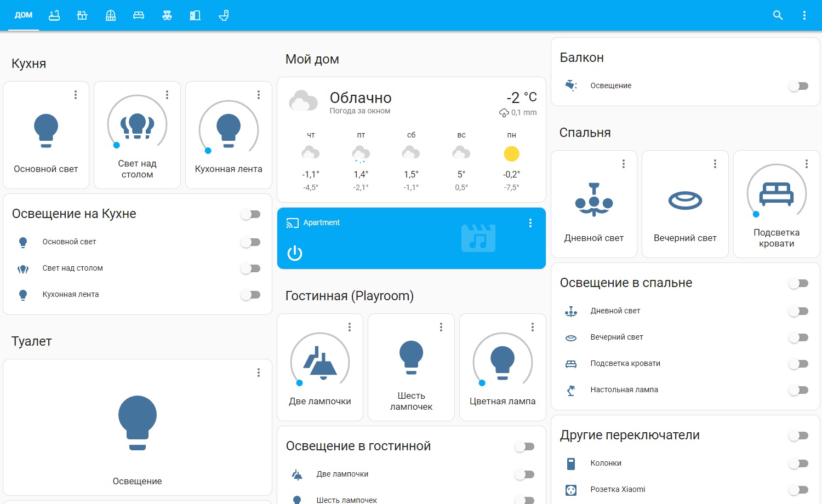Click the Дневной свет chandelier card icon
Screen dimensions: 822x504
594,200
